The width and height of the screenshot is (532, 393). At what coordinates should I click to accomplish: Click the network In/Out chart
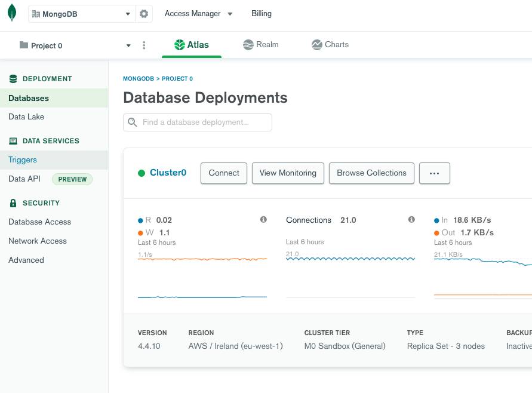483,278
